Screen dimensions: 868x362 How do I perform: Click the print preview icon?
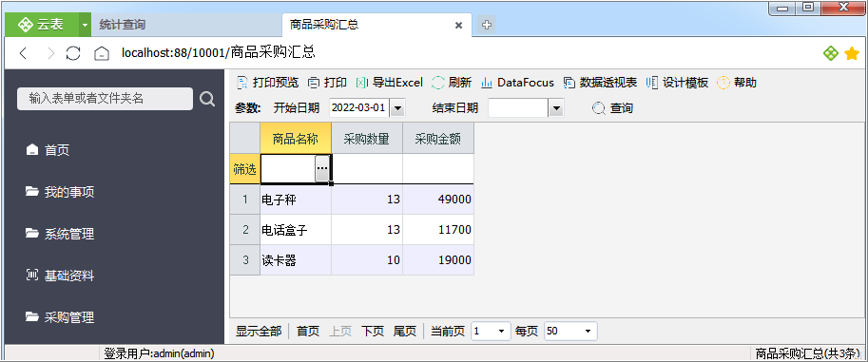(x=241, y=83)
